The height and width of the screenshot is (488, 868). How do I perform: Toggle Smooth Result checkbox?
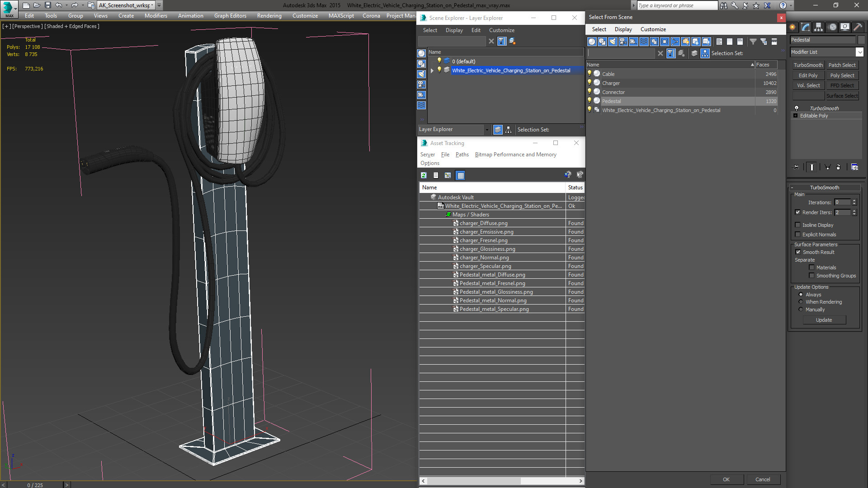[798, 252]
